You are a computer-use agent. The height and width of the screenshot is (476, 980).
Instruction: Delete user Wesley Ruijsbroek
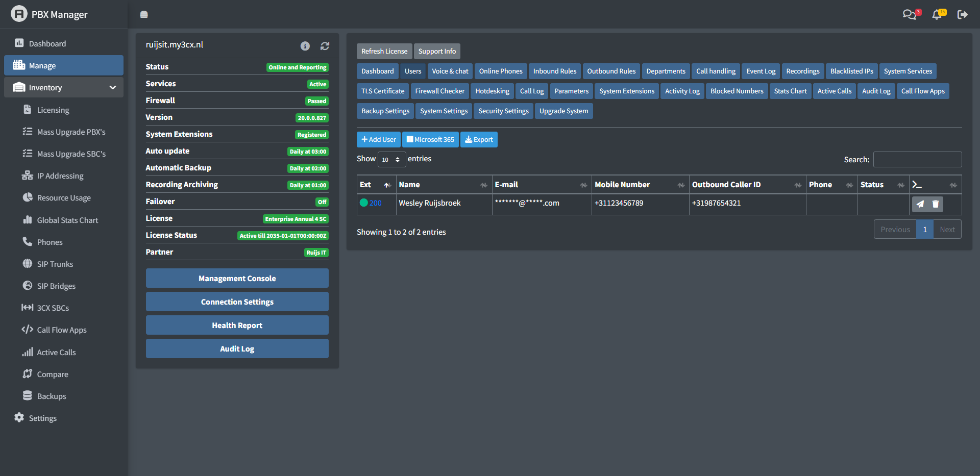[x=936, y=204]
